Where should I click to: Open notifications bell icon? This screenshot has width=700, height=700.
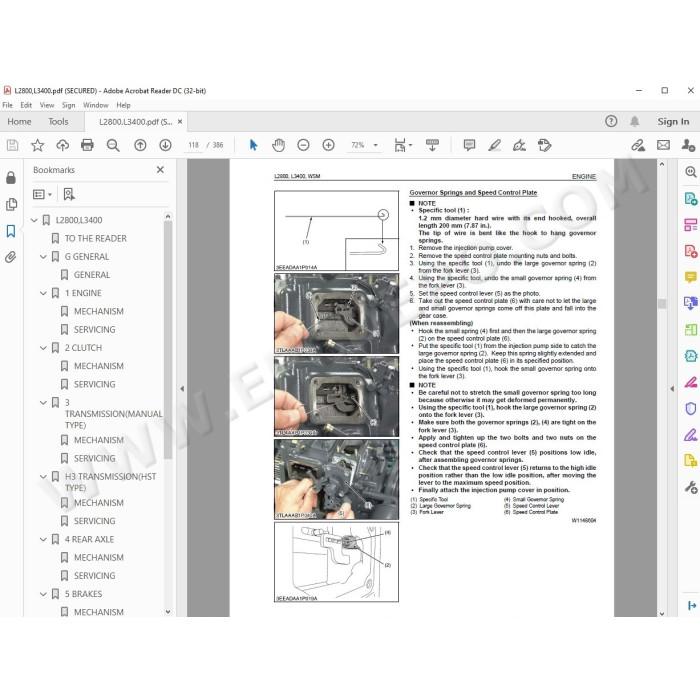pos(634,121)
